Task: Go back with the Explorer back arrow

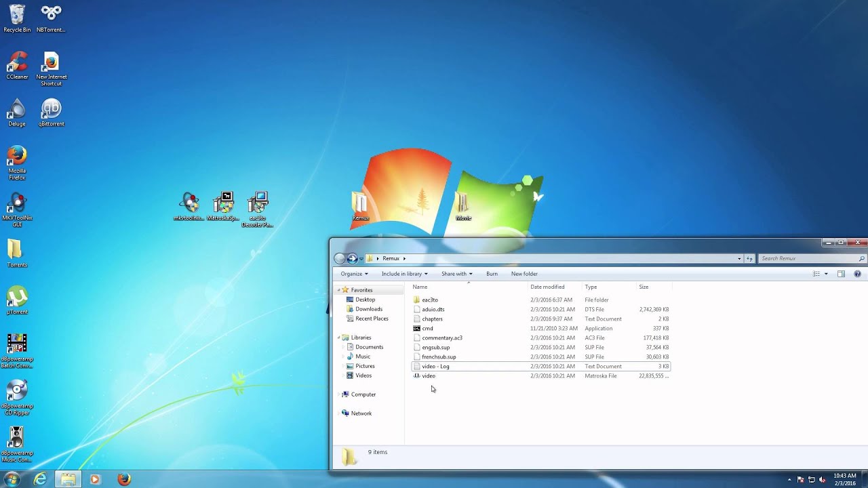Action: [340, 258]
